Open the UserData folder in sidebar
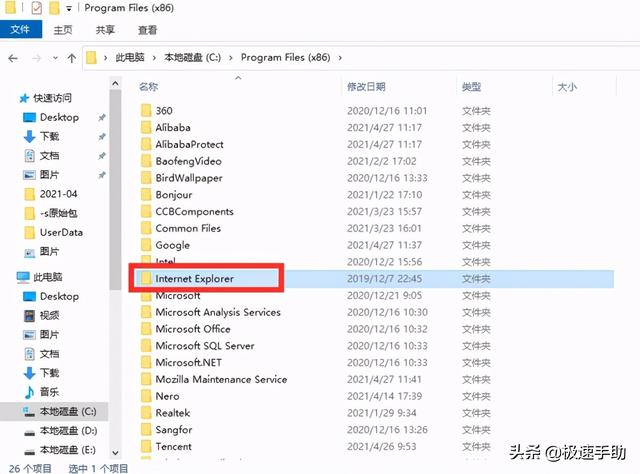 tap(61, 232)
